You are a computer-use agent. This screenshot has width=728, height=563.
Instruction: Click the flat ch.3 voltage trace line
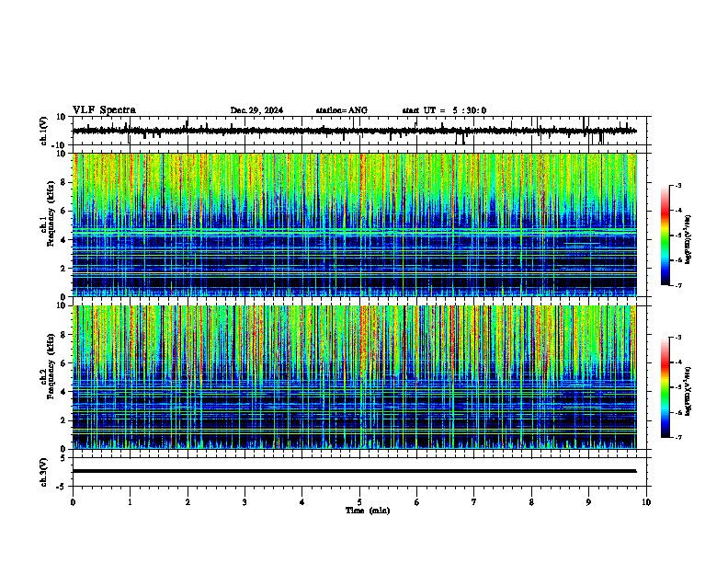pyautogui.click(x=354, y=471)
